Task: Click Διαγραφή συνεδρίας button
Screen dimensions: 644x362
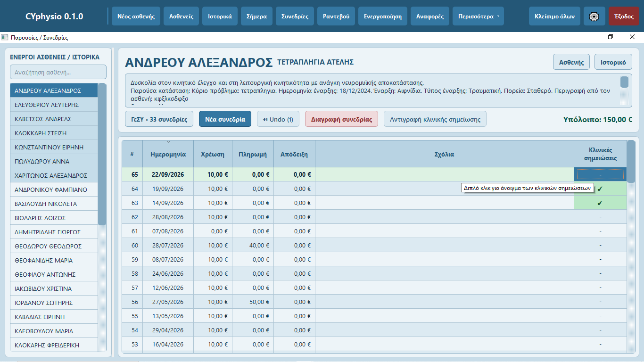Action: pyautogui.click(x=341, y=119)
